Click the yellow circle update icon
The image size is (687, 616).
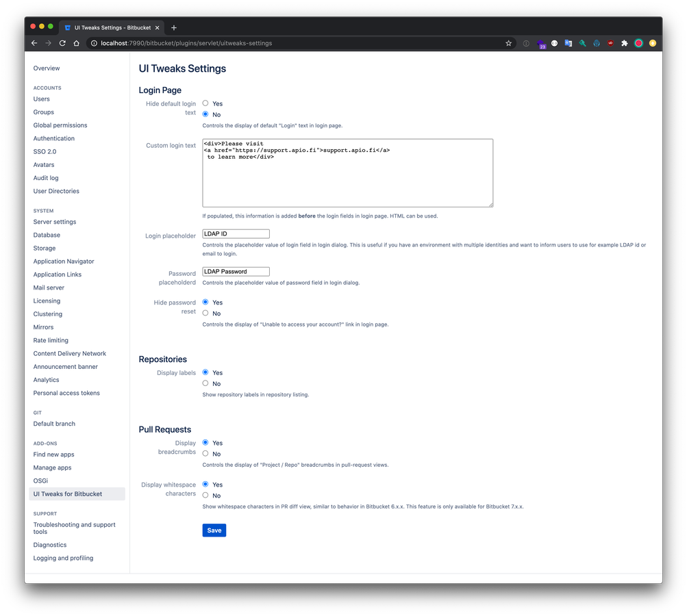pyautogui.click(x=652, y=43)
